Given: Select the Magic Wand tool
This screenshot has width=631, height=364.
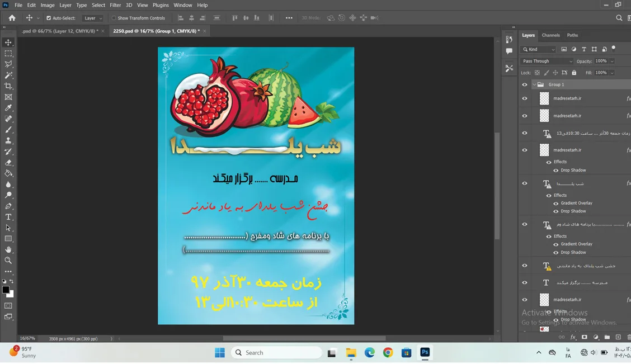Looking at the screenshot, I should (8, 75).
